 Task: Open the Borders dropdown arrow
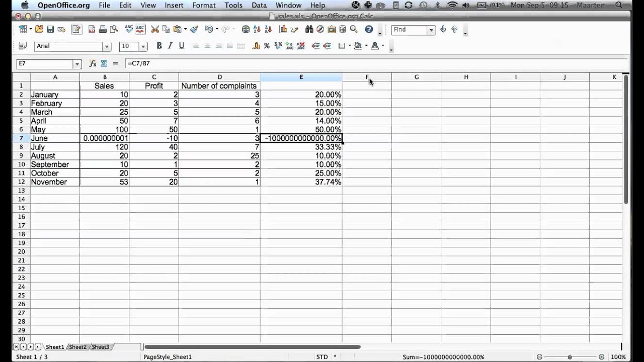(350, 46)
